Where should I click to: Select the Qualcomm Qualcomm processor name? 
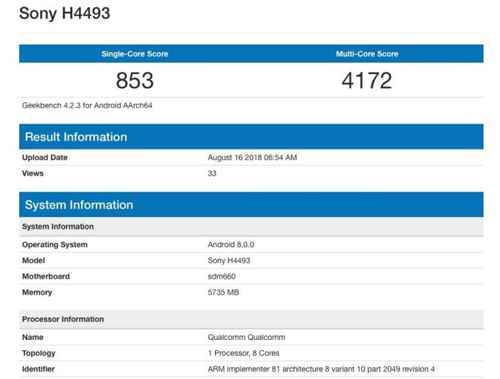[246, 337]
